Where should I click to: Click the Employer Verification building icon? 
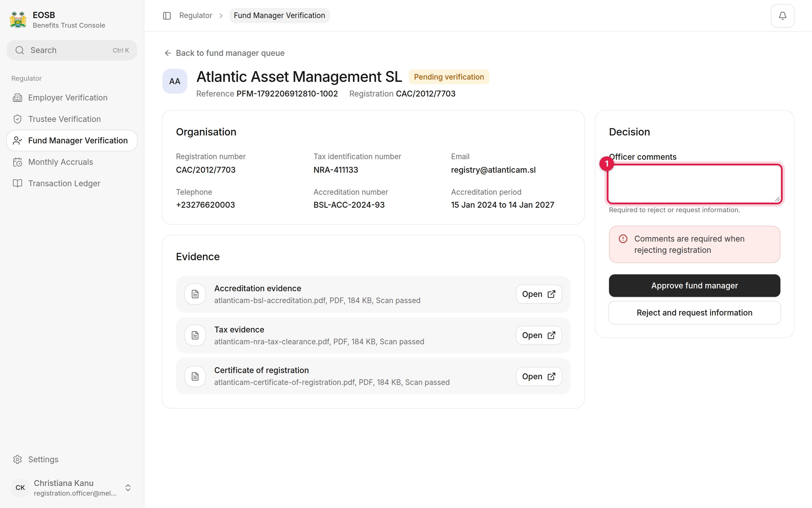coord(17,98)
